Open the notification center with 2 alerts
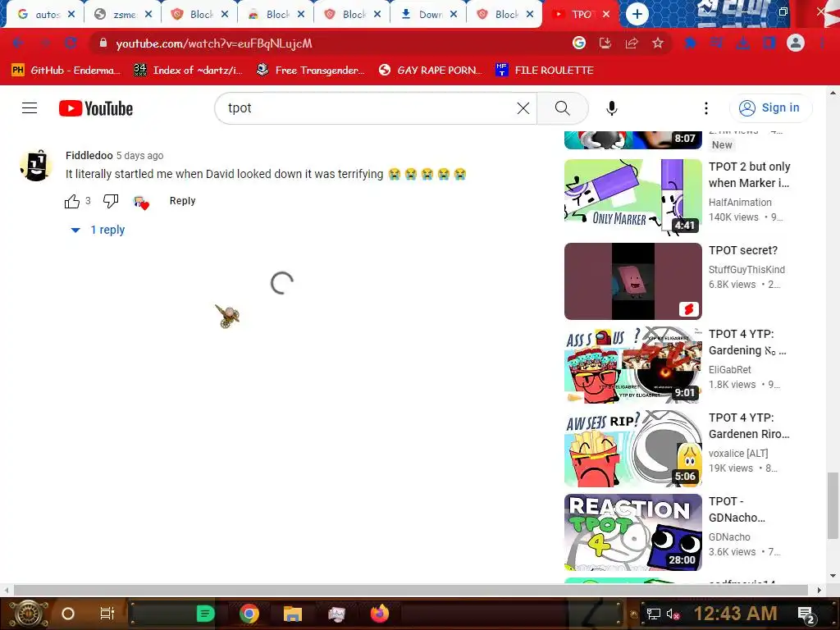The width and height of the screenshot is (840, 630). click(806, 615)
